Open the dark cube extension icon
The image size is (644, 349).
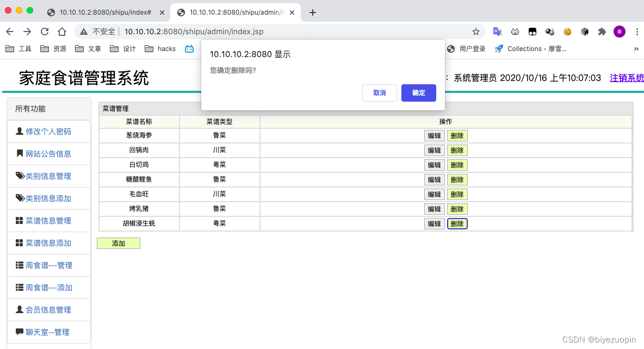click(x=585, y=32)
